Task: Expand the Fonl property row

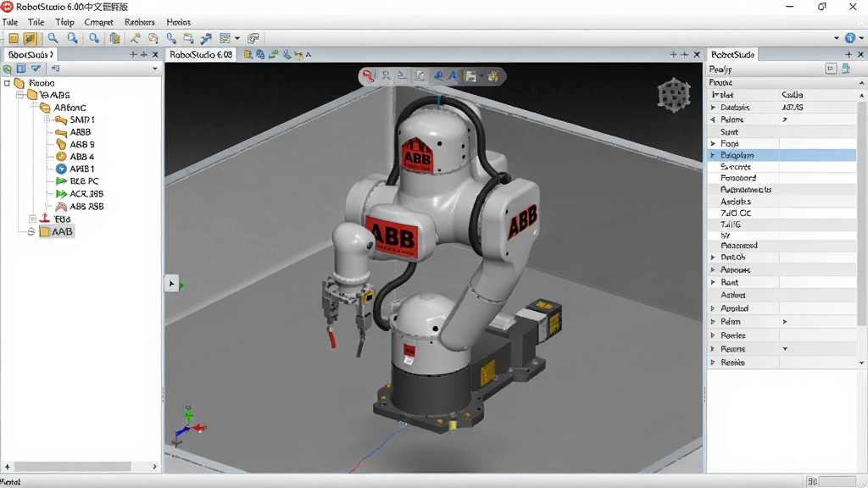Action: point(713,143)
